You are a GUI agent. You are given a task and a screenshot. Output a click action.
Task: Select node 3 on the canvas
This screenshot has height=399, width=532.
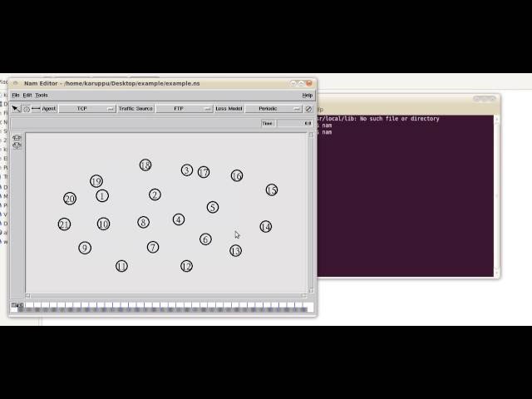click(186, 170)
